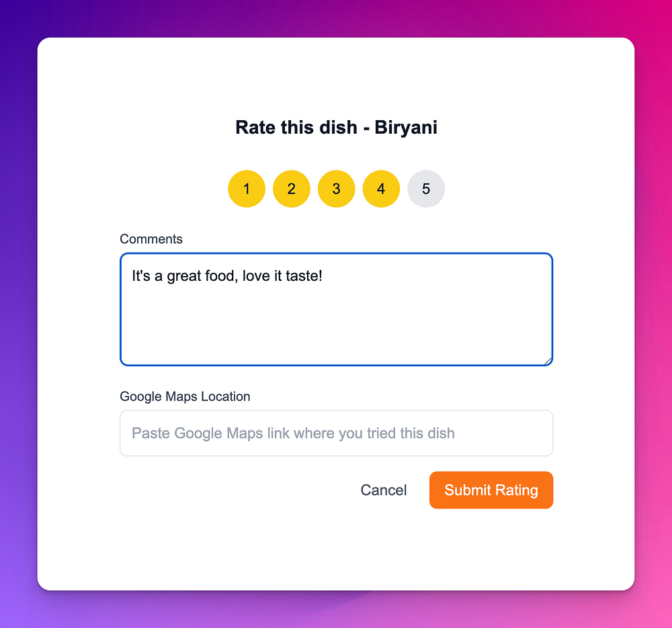Set the rating to 2
672x628 pixels.
click(x=292, y=189)
